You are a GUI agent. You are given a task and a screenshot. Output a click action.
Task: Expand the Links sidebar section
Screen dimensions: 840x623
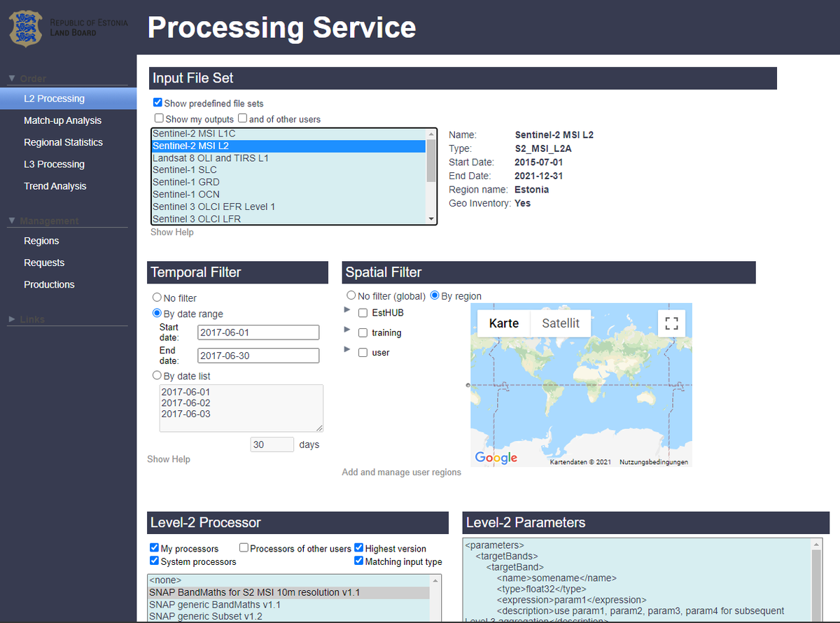click(x=12, y=319)
